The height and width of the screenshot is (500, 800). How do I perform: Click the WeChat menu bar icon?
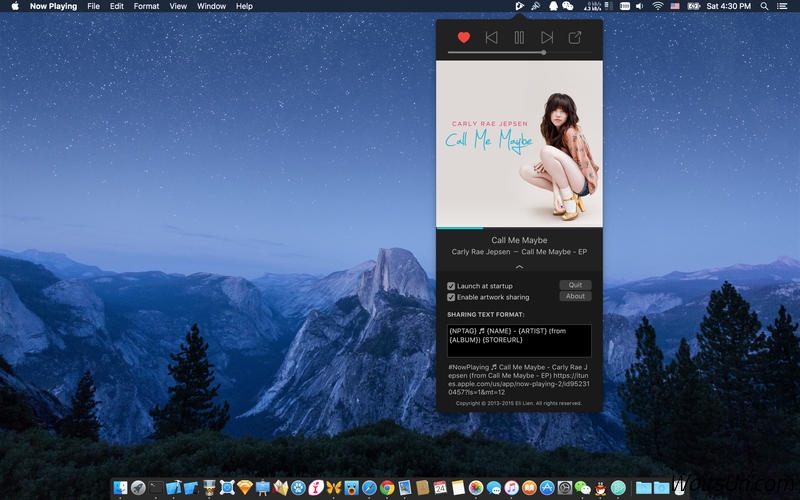click(x=567, y=6)
